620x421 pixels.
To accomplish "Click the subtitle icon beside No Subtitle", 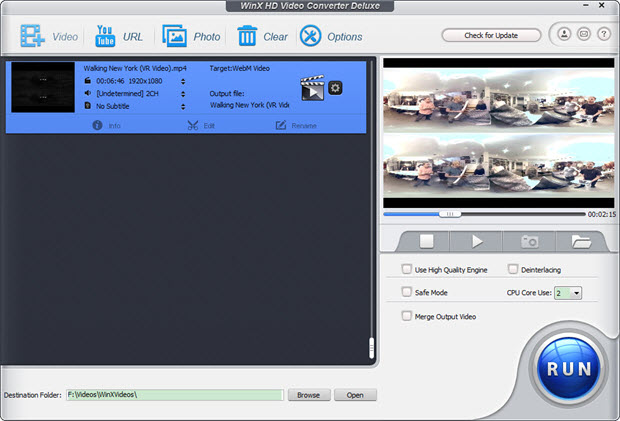I will click(x=87, y=106).
